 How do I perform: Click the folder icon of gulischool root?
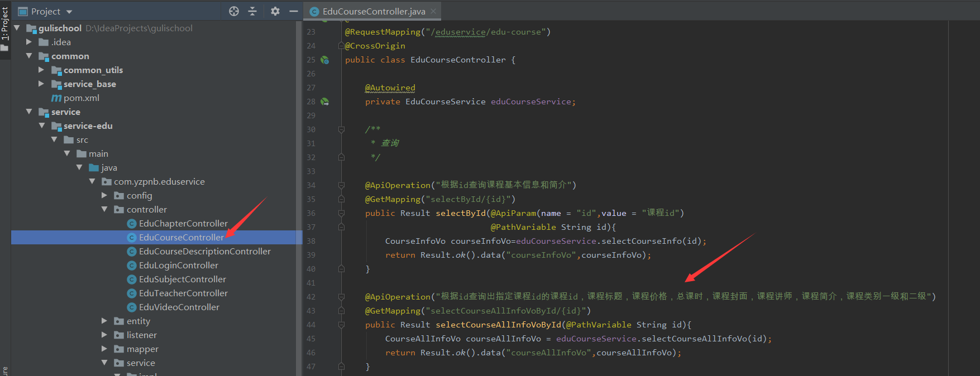pyautogui.click(x=31, y=28)
